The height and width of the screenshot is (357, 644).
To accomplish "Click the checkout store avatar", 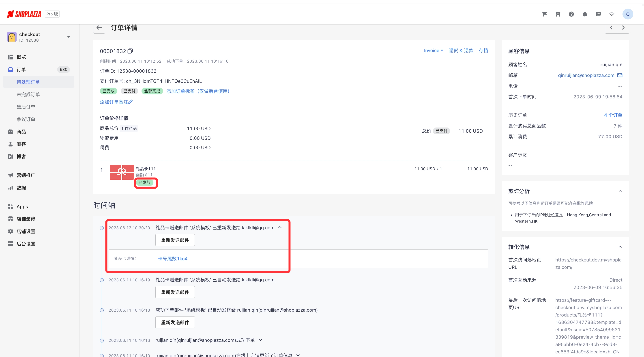I will (12, 37).
